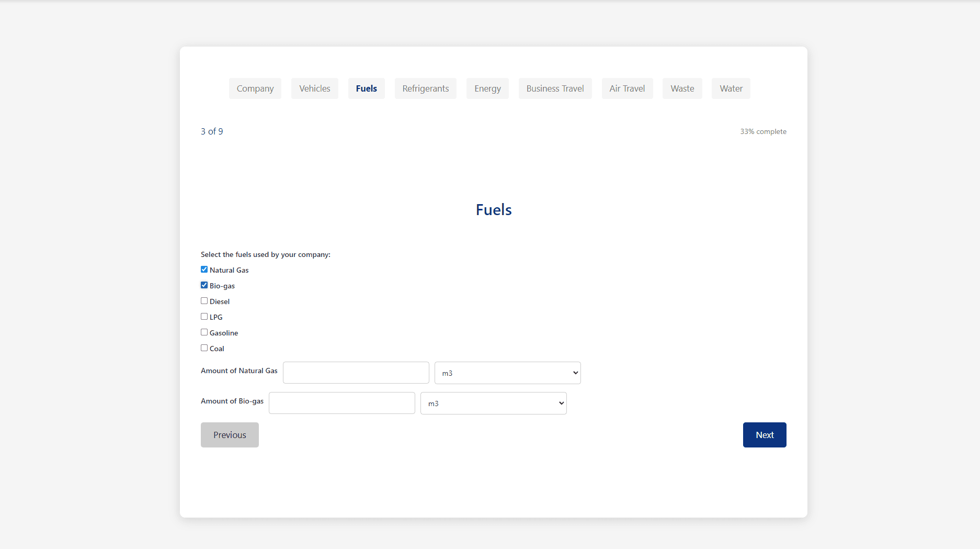Enable the Coal checkbox
The width and height of the screenshot is (980, 549).
click(204, 348)
